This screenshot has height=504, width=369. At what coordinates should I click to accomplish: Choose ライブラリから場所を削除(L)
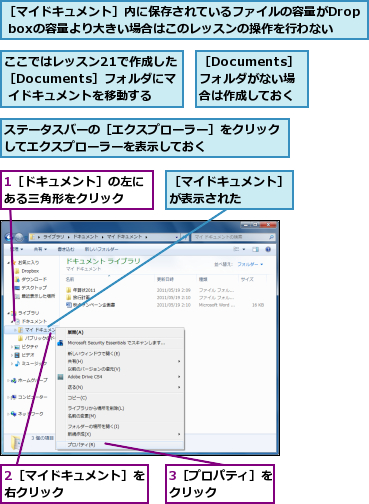click(120, 408)
